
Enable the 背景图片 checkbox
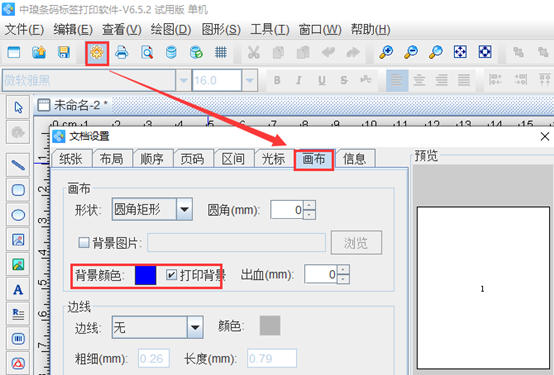click(84, 242)
